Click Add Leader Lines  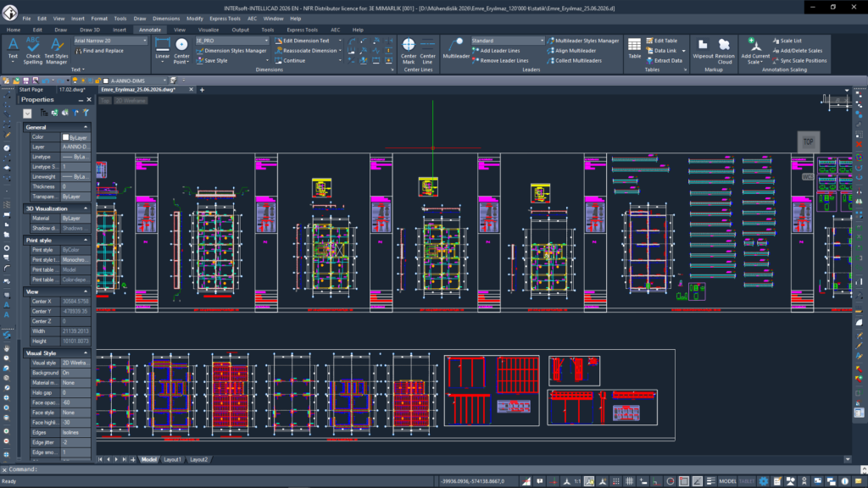[495, 51]
